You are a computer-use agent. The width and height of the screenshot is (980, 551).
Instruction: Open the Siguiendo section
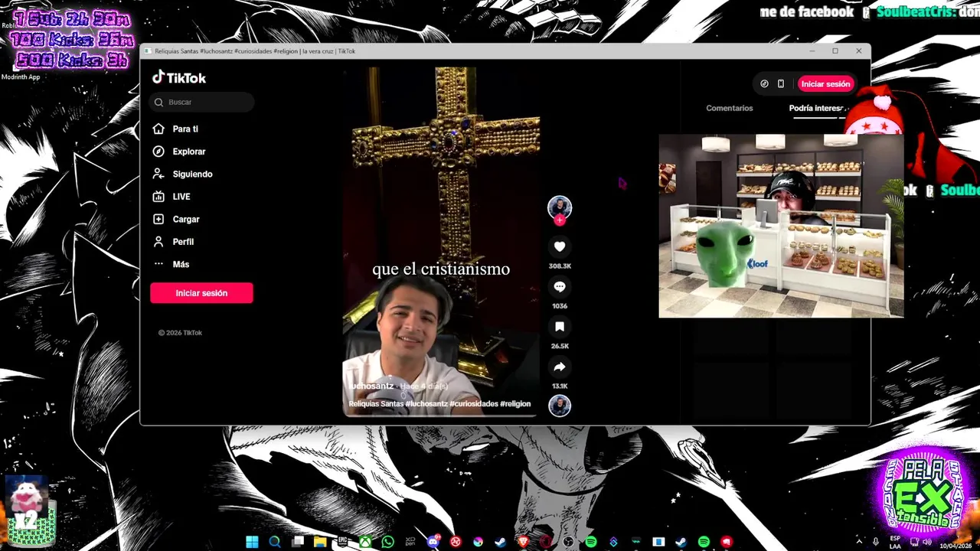(x=192, y=174)
